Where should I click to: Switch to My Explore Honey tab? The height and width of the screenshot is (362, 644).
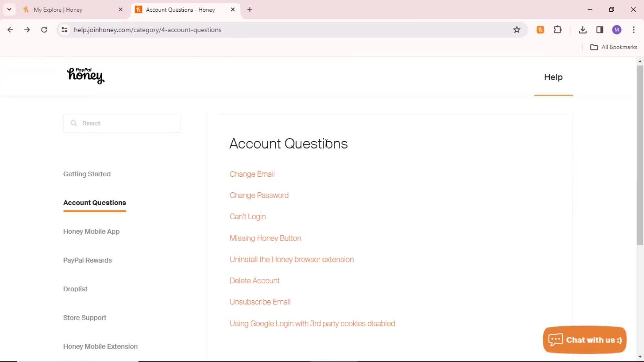(x=68, y=10)
